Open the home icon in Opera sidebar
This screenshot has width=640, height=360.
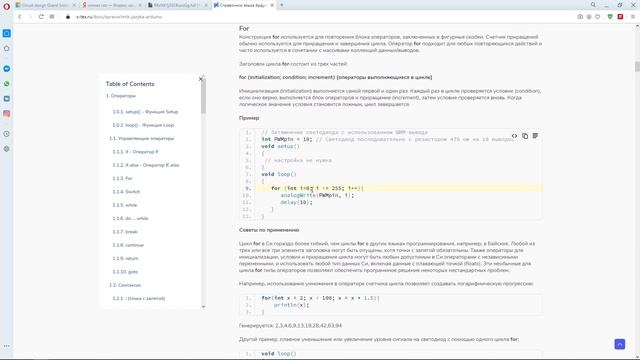(x=7, y=48)
